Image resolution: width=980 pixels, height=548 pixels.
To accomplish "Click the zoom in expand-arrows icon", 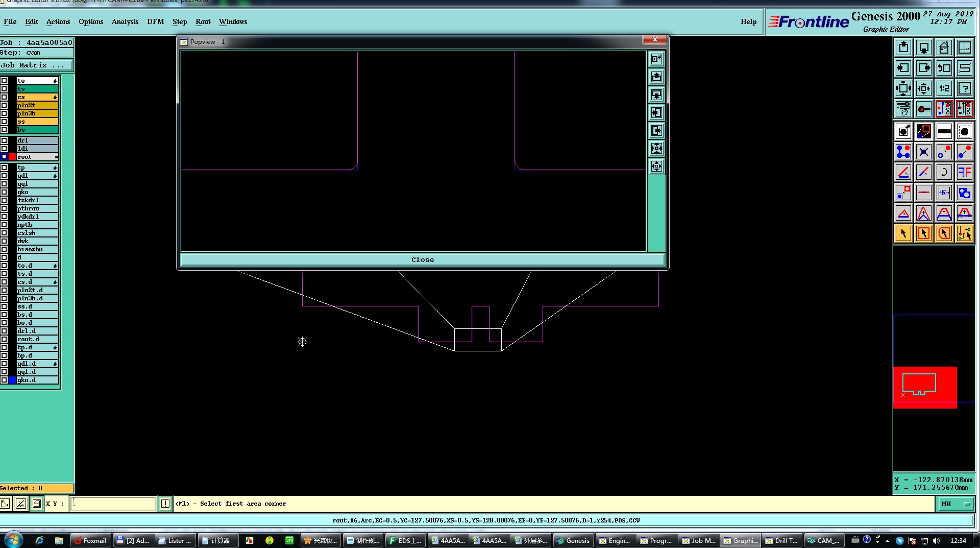I will click(903, 88).
